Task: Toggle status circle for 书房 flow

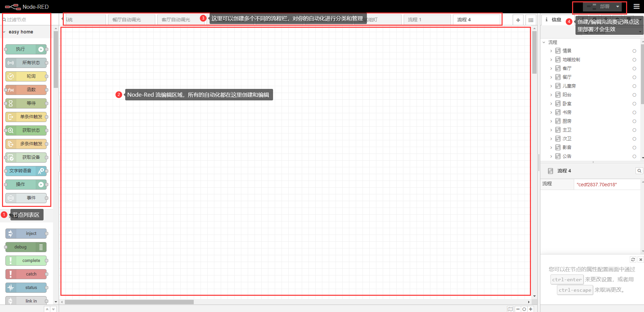Action: pos(634,113)
